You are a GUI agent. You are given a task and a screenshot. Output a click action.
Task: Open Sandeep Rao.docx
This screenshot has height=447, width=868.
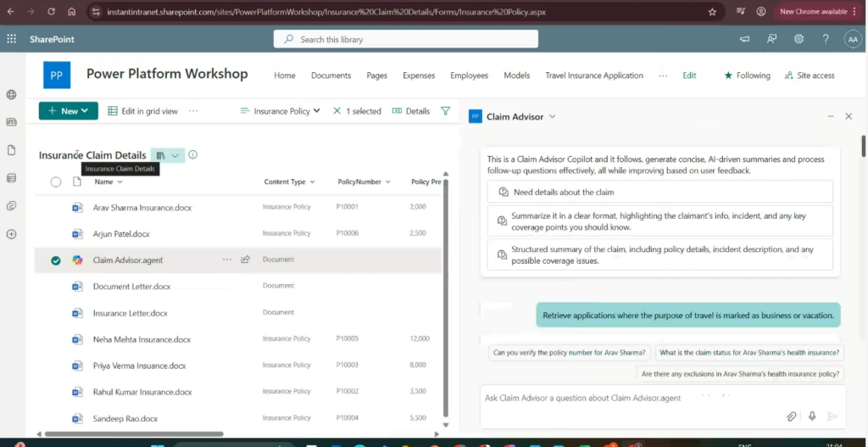(x=125, y=418)
